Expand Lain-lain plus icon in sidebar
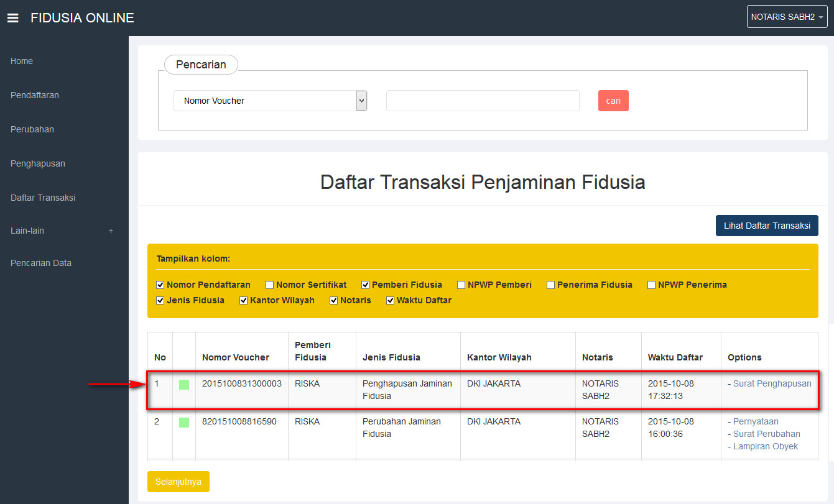Viewport: 834px width, 504px height. click(111, 231)
